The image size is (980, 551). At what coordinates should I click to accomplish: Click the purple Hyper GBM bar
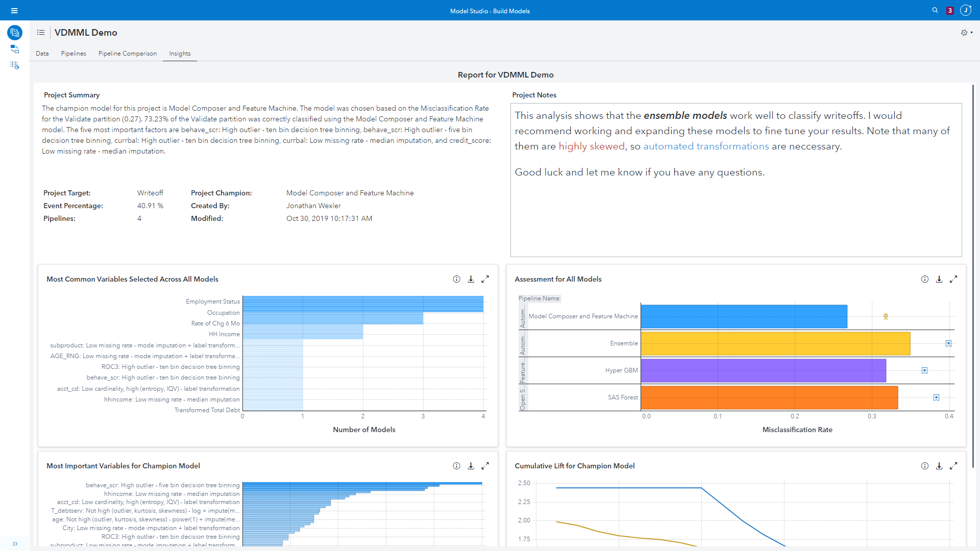click(x=763, y=370)
